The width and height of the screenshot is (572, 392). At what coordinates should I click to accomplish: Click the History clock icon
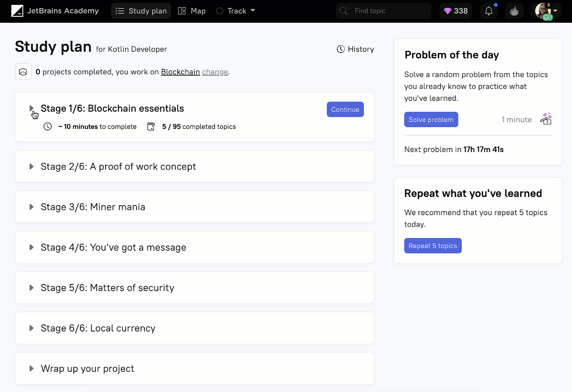point(341,49)
